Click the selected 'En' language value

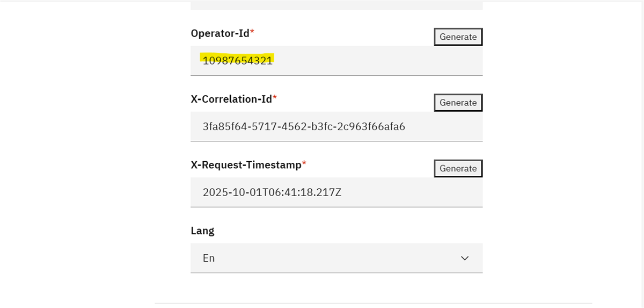(209, 258)
